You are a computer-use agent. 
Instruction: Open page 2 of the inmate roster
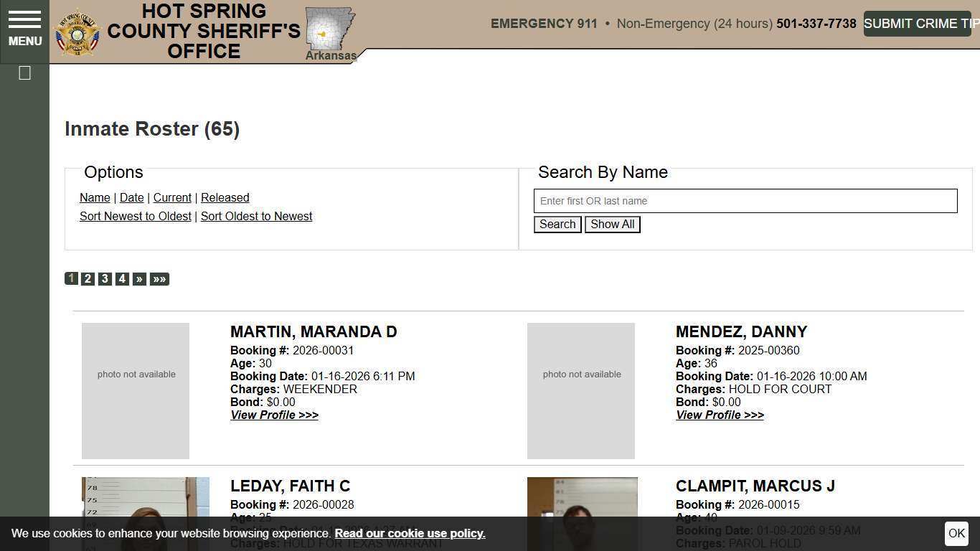tap(88, 279)
